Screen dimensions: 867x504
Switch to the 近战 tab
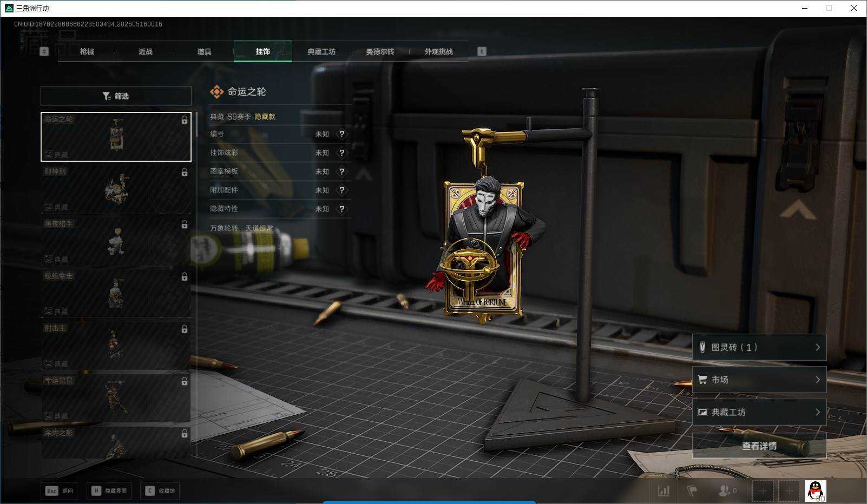145,51
